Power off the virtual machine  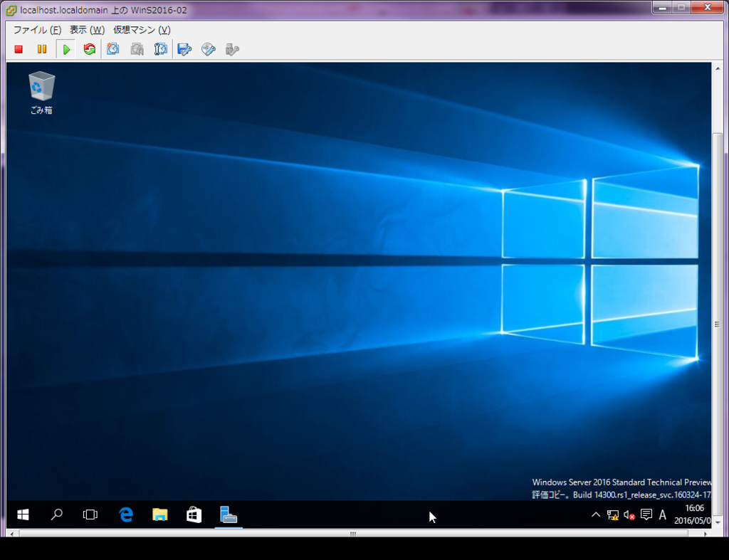click(17, 48)
